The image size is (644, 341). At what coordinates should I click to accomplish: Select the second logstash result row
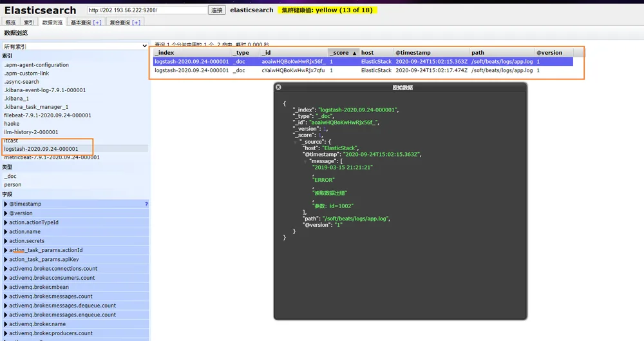(363, 70)
